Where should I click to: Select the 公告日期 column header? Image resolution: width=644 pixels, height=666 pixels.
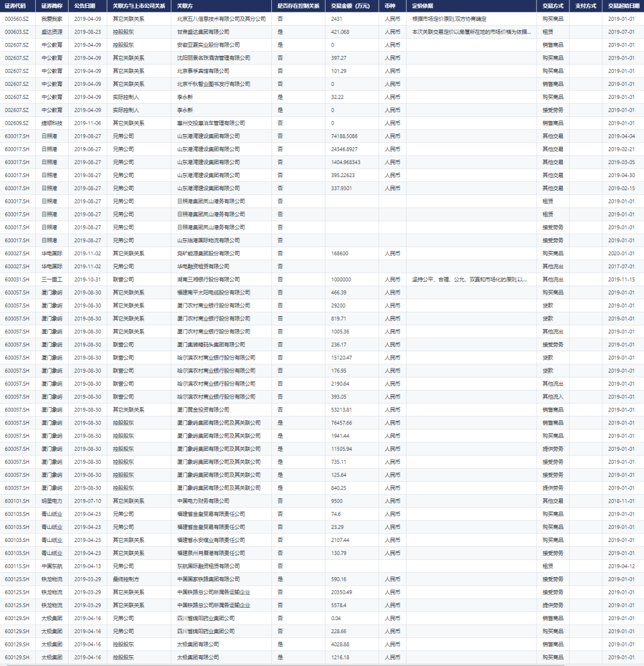click(x=85, y=6)
